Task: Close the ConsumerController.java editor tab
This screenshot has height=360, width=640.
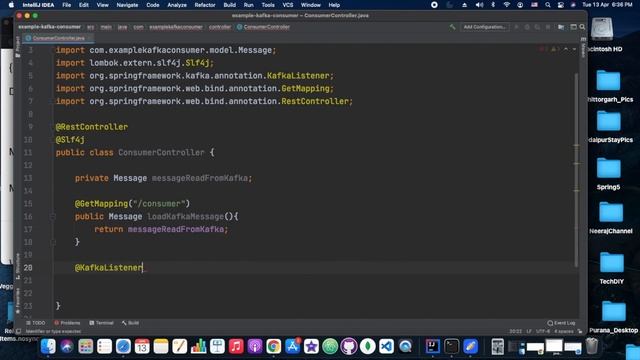Action: pos(90,38)
